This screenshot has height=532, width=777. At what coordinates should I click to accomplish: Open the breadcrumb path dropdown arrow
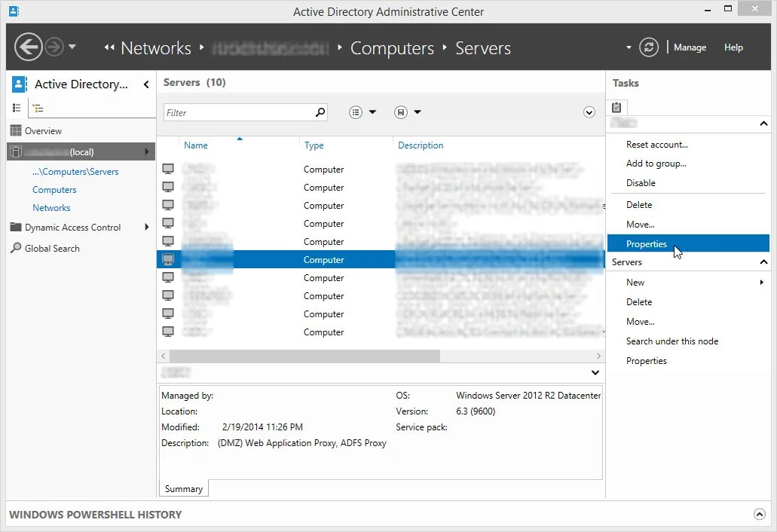click(629, 47)
